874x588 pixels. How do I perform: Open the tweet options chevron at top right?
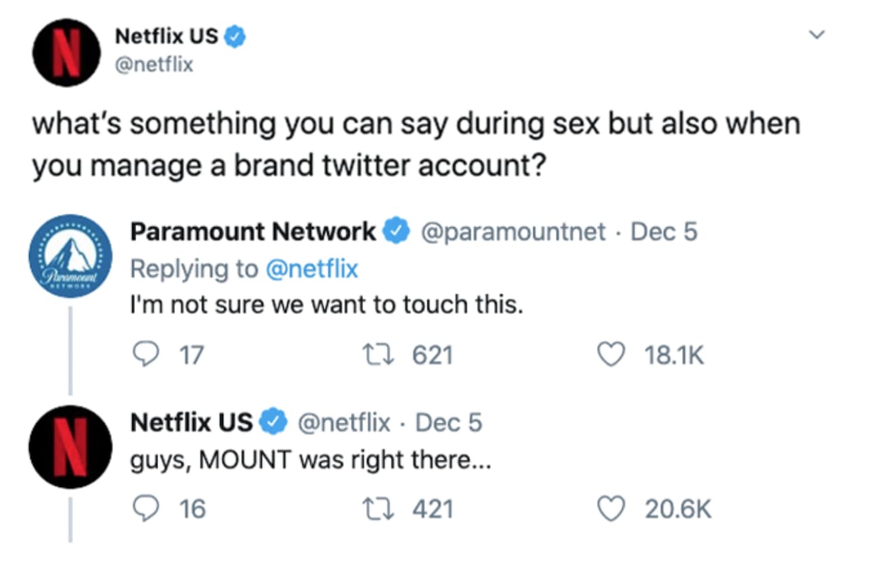click(x=818, y=33)
